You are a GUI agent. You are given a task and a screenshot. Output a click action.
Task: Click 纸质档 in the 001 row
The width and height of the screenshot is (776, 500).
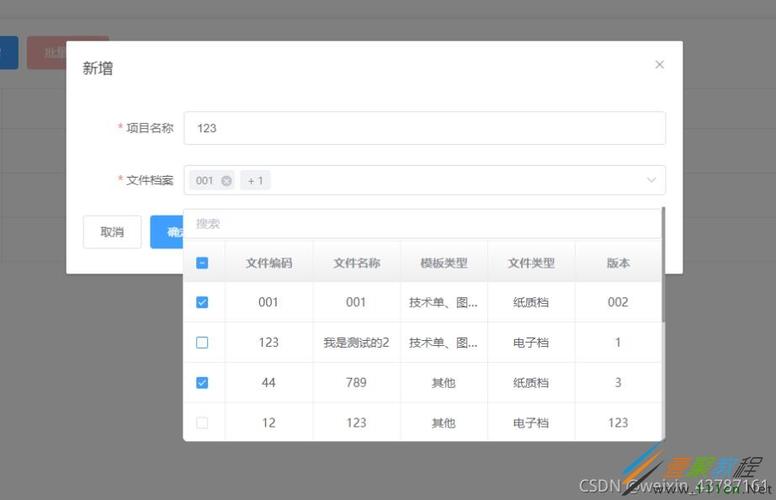531,302
